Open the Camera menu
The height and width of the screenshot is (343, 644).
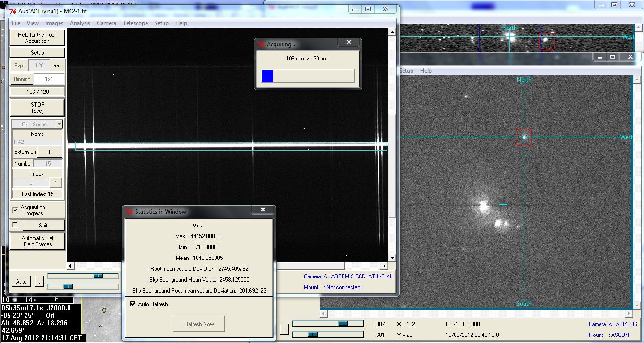click(x=106, y=23)
